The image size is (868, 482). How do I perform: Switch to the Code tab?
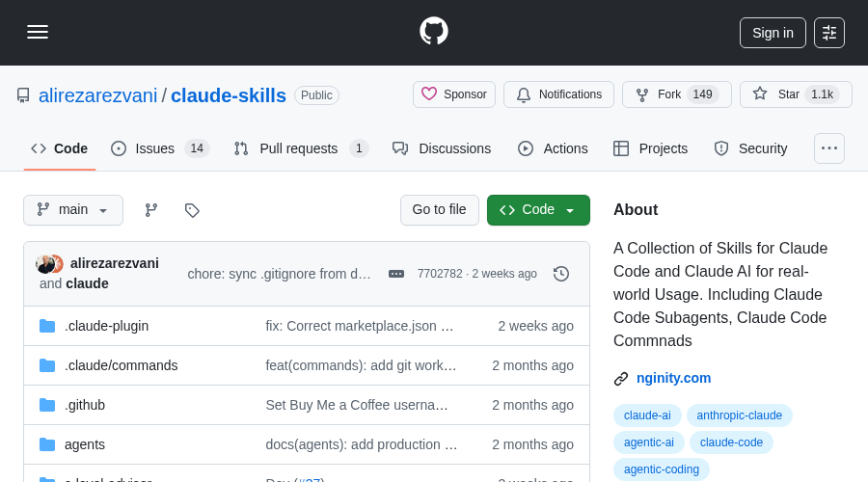[x=59, y=148]
